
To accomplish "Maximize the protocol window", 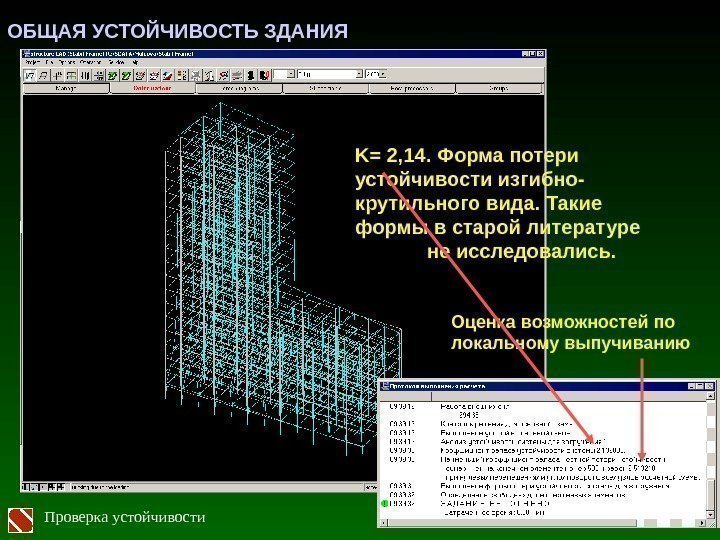I will click(700, 387).
